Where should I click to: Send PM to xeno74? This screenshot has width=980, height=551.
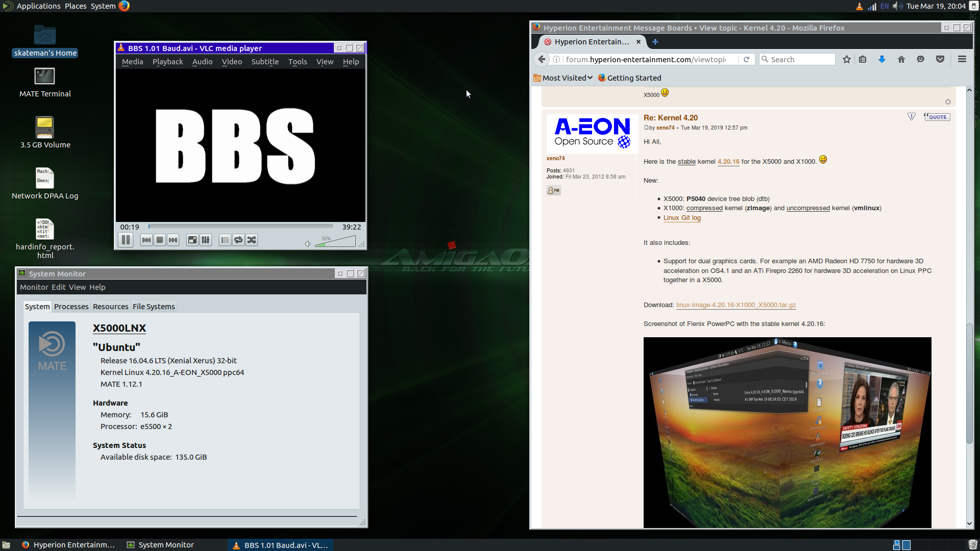[554, 190]
